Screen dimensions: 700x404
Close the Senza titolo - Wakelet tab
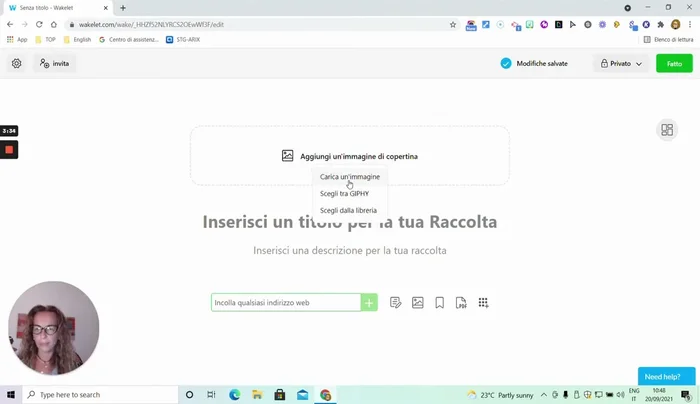coord(105,8)
